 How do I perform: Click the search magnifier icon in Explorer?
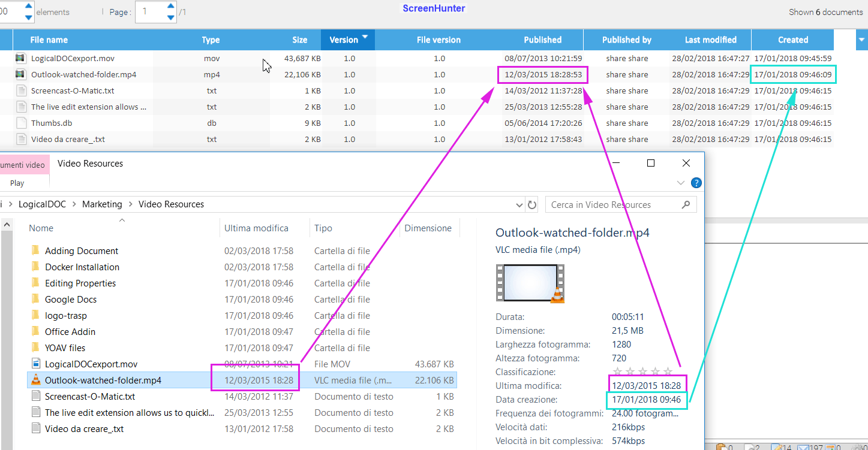coord(686,204)
